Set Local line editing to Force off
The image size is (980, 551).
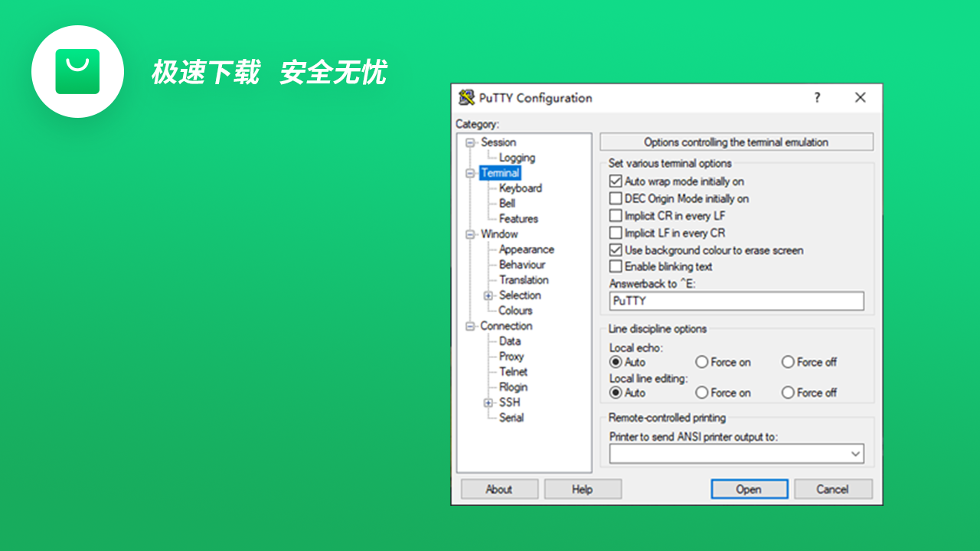788,392
